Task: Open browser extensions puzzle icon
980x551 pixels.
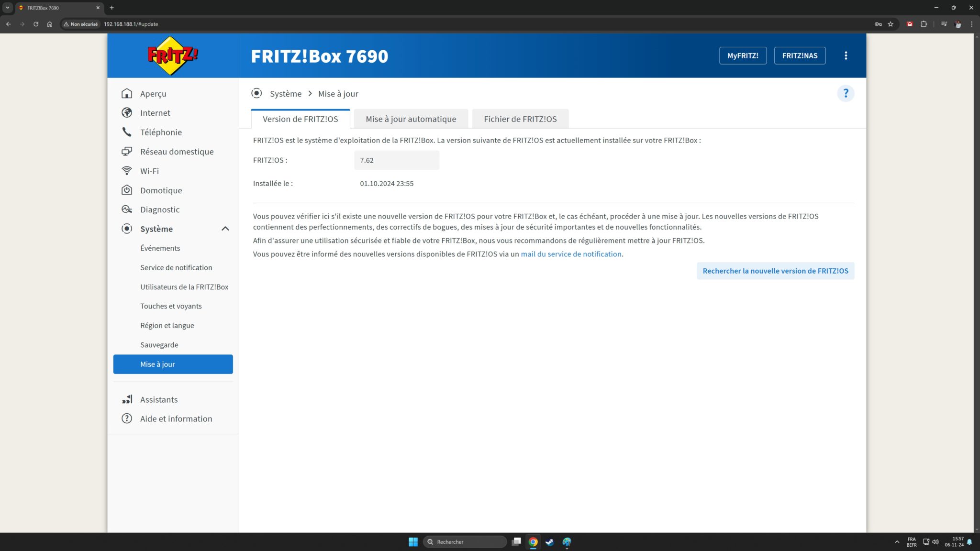Action: pyautogui.click(x=924, y=24)
